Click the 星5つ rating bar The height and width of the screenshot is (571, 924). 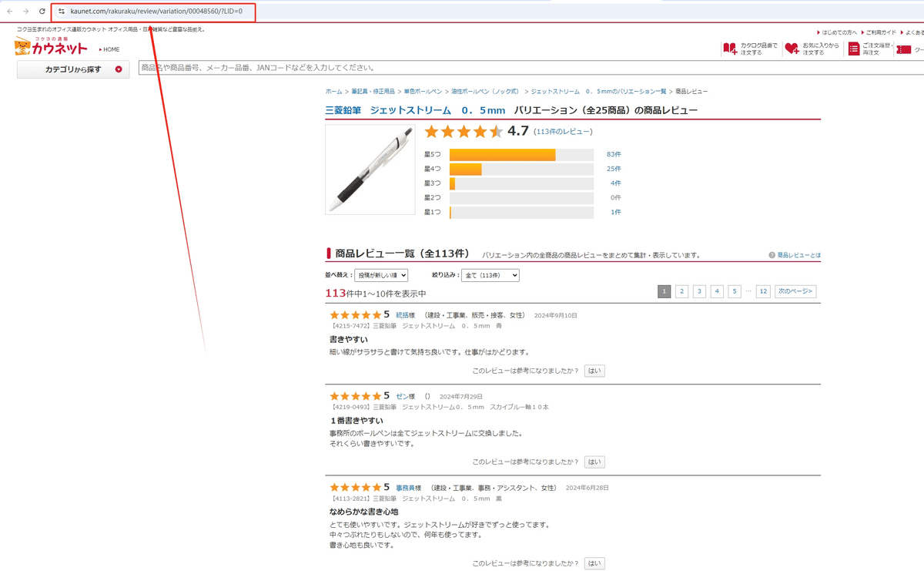521,155
